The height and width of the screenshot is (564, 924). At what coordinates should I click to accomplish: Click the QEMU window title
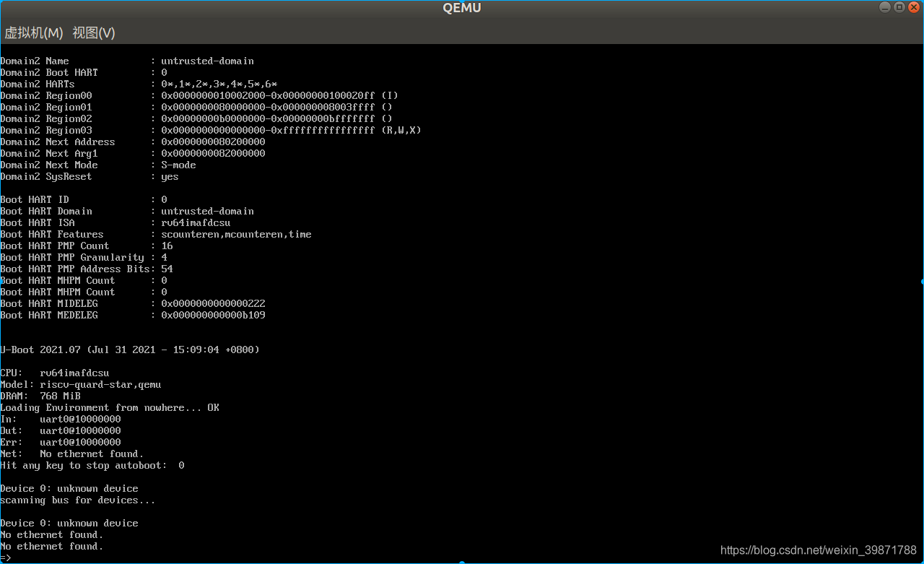coord(462,7)
